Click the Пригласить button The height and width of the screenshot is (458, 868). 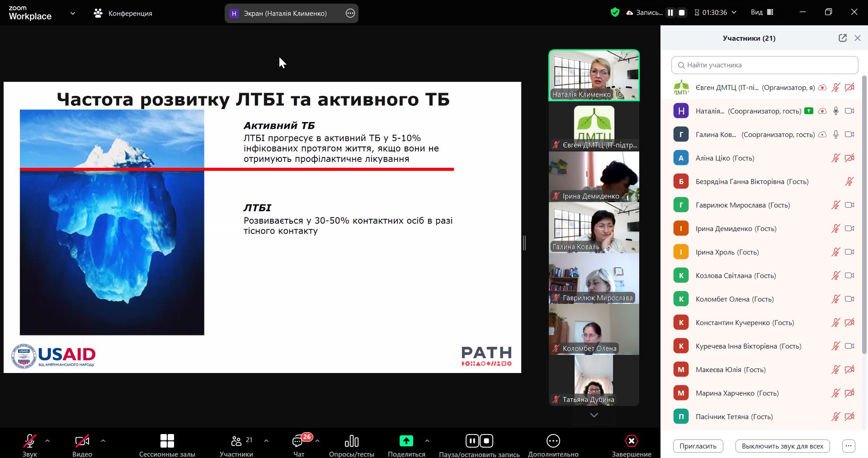coord(698,446)
